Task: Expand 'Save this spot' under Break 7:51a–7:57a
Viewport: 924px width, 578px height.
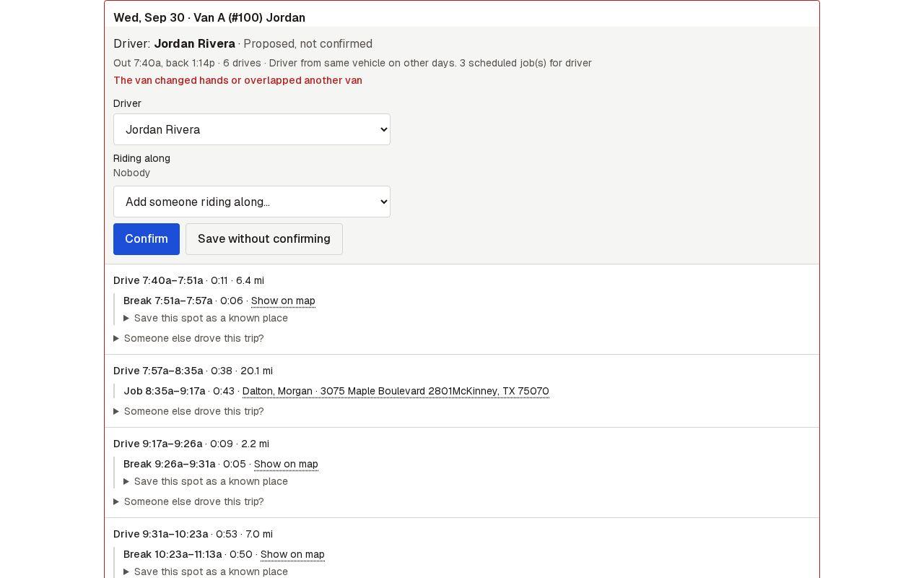Action: [x=206, y=318]
